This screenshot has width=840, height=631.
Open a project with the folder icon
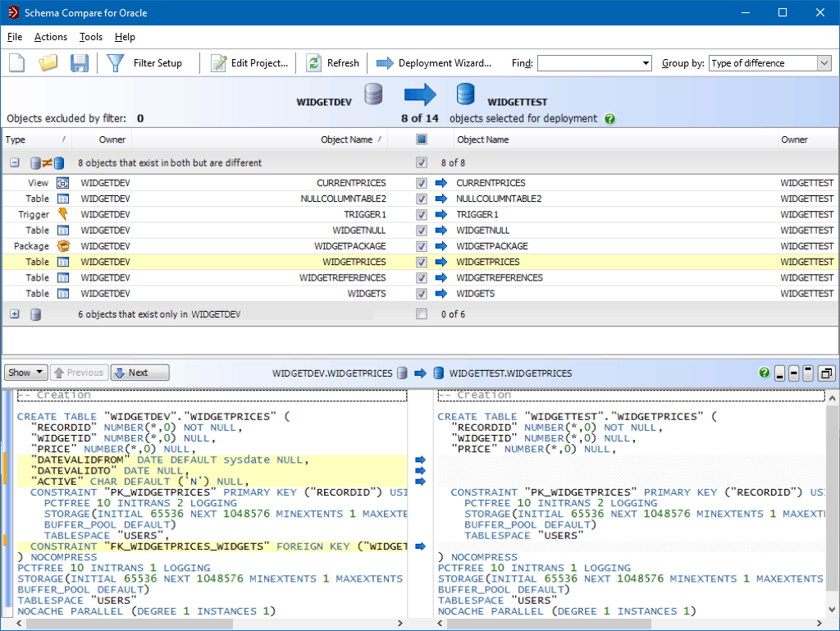(x=48, y=62)
